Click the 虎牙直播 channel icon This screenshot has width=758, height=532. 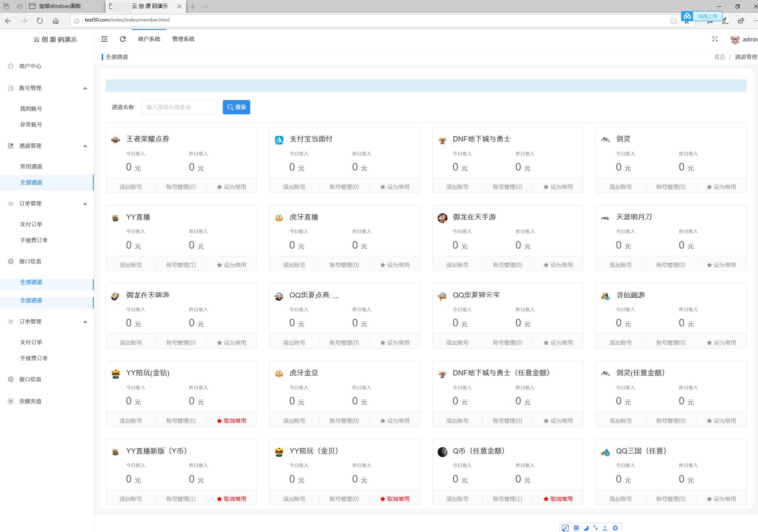coord(279,218)
